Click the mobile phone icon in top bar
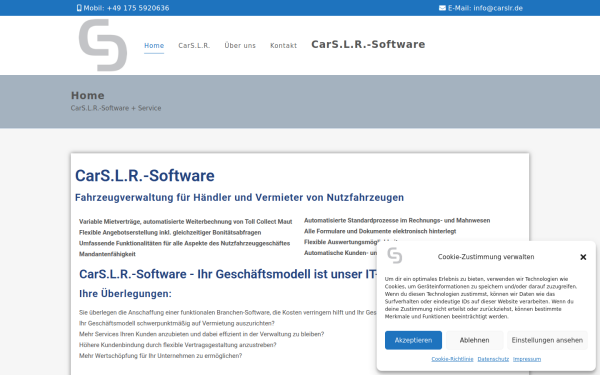600x375 pixels. click(79, 8)
